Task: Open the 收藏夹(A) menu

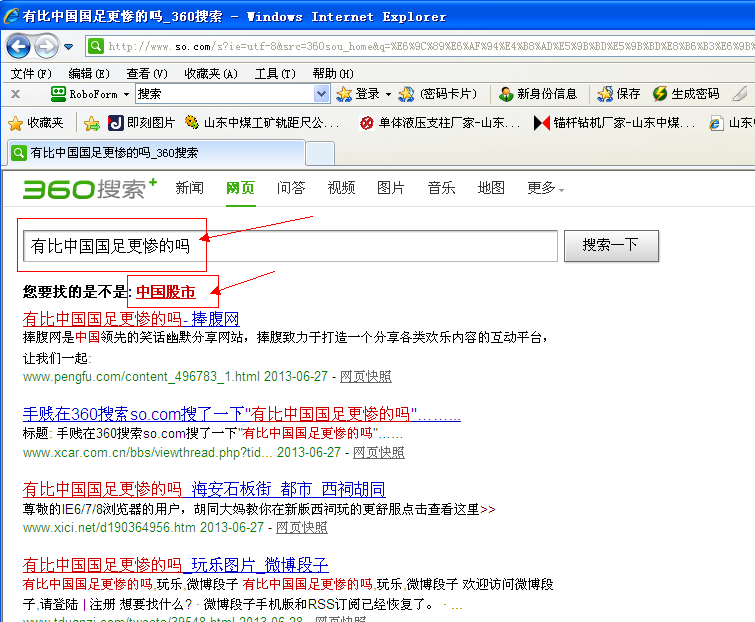Action: tap(211, 74)
